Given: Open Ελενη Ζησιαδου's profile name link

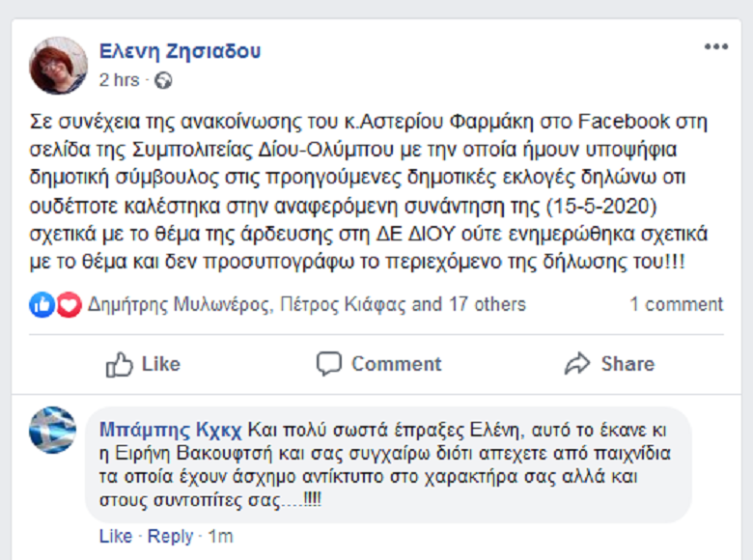Looking at the screenshot, I should pyautogui.click(x=180, y=51).
